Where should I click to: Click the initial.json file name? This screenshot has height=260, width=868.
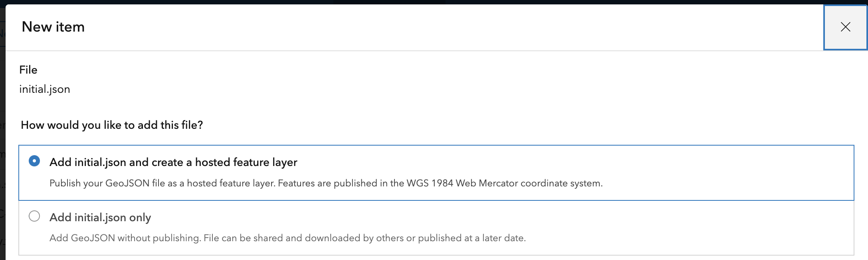(x=45, y=89)
